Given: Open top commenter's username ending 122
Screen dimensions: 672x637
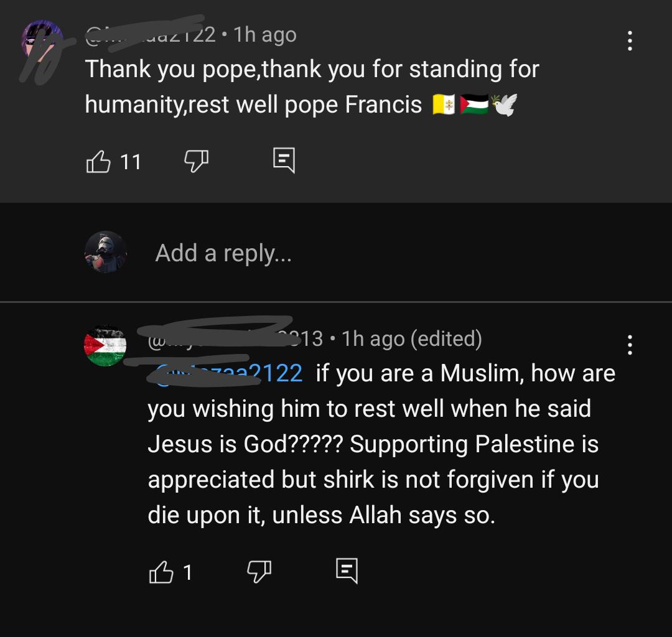Looking at the screenshot, I should pyautogui.click(x=151, y=35).
